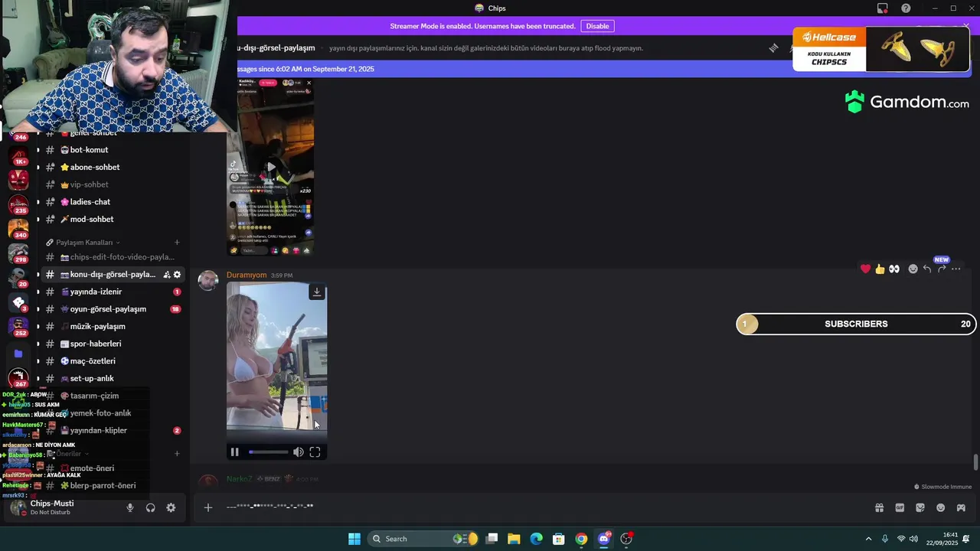Viewport: 980px width, 551px height.
Task: Expand thread arrow beside ladies-chat
Action: coord(38,202)
